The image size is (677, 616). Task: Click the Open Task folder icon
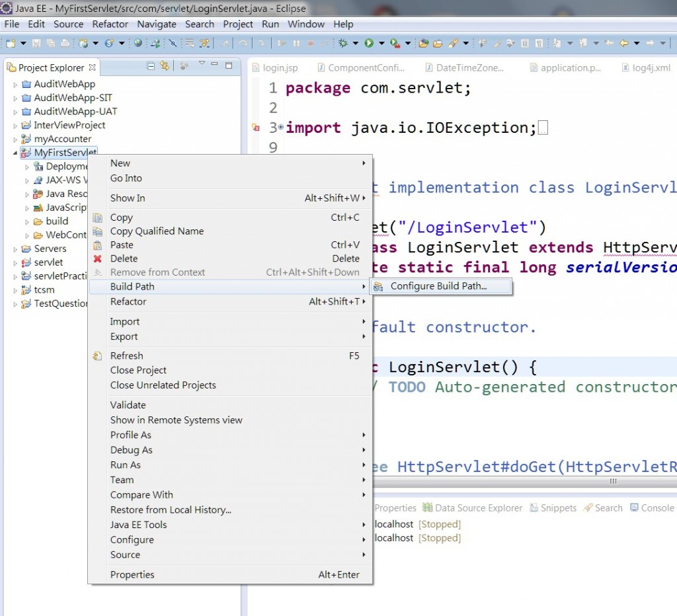click(x=438, y=43)
